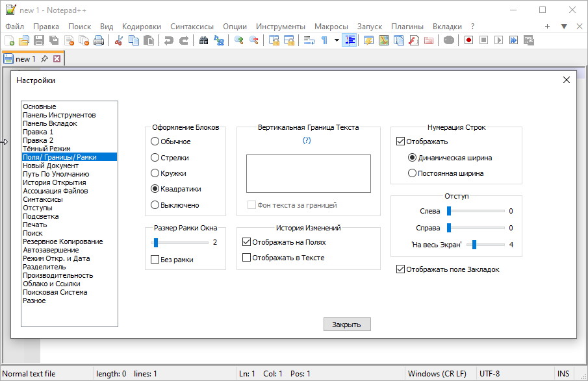Click the Open file toolbar icon
The height and width of the screenshot is (381, 588).
(24, 40)
